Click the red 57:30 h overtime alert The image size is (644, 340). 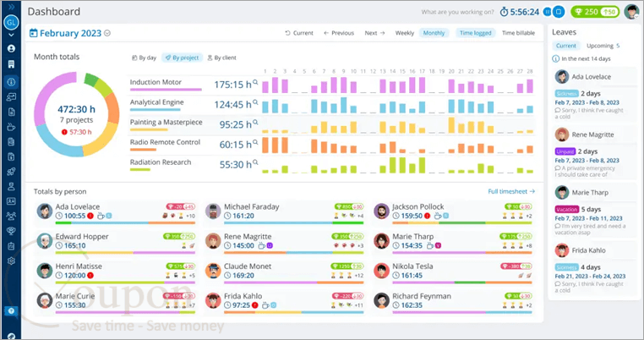coord(76,132)
